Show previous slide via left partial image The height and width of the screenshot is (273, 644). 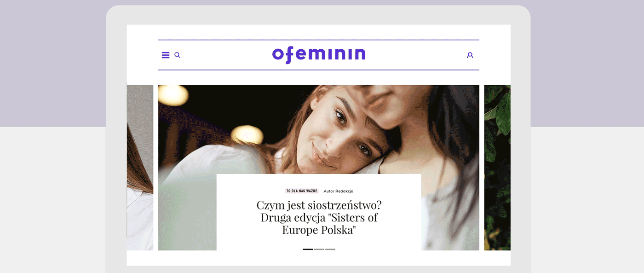pos(140,168)
